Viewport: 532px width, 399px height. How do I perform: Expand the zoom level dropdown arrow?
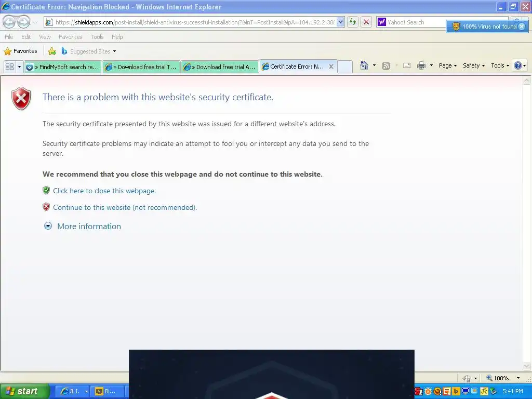pyautogui.click(x=518, y=378)
